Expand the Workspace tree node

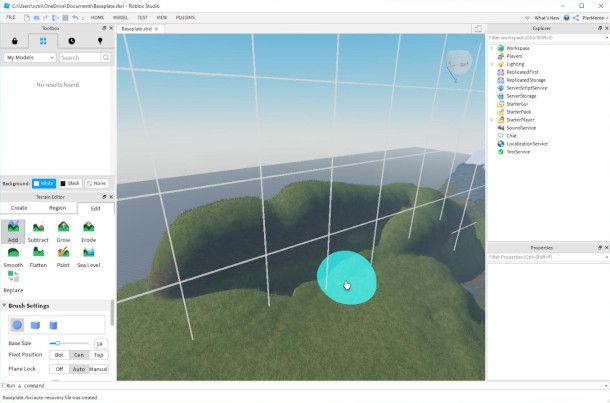[x=491, y=48]
